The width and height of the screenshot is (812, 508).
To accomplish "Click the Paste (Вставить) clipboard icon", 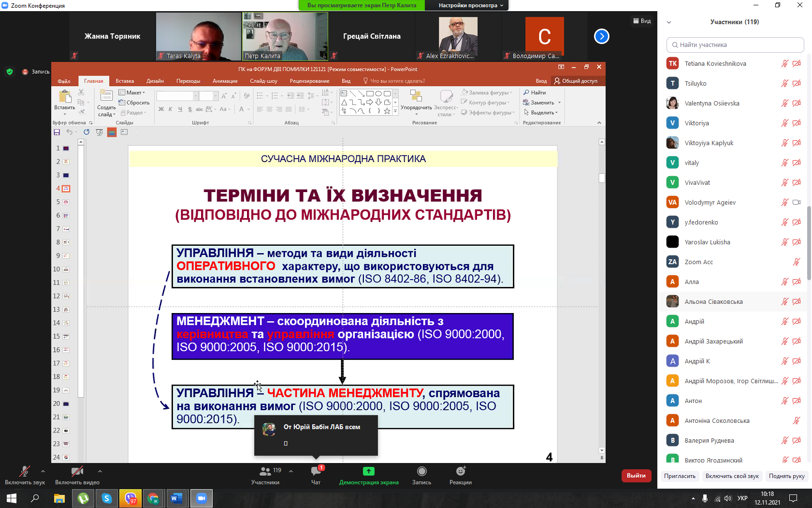I will click(x=64, y=96).
